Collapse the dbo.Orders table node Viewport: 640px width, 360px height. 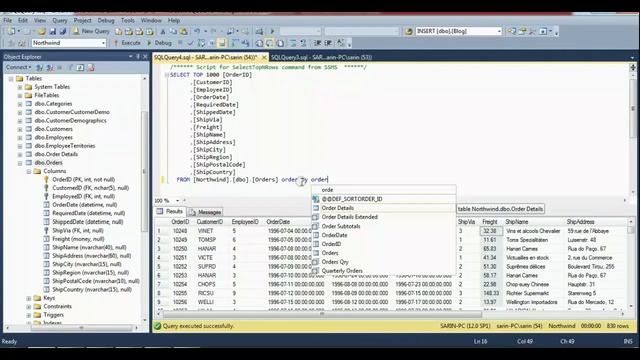(x=20, y=163)
